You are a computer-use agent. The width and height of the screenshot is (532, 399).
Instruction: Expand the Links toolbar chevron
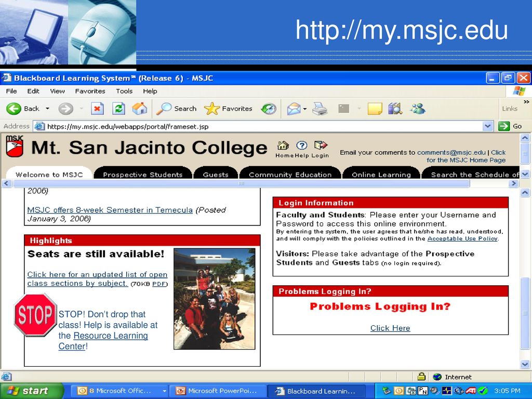click(526, 102)
